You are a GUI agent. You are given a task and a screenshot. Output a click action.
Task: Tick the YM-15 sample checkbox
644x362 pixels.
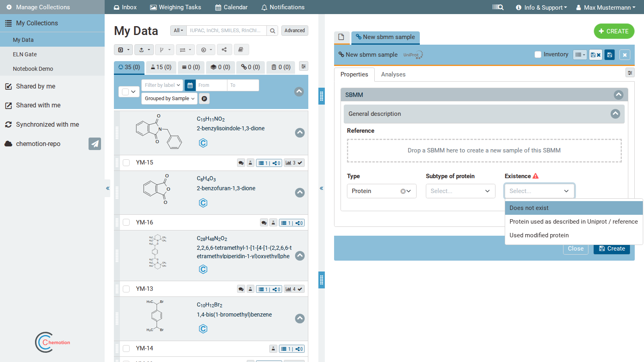click(x=126, y=163)
